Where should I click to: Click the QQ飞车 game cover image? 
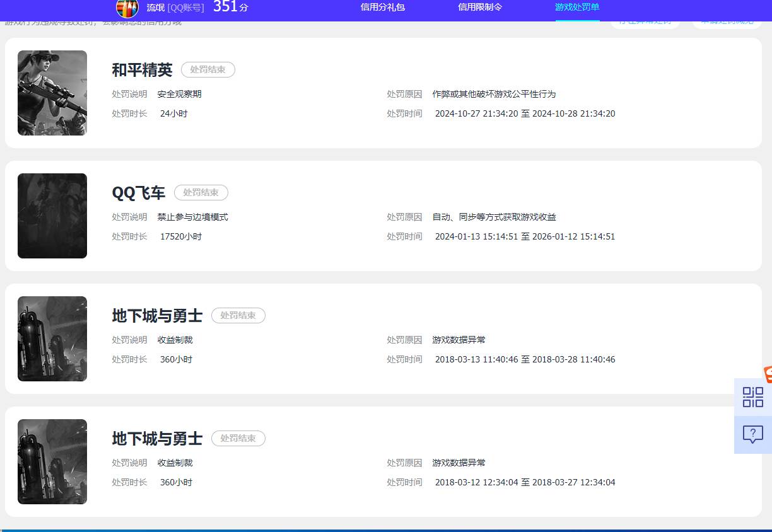[x=52, y=216]
